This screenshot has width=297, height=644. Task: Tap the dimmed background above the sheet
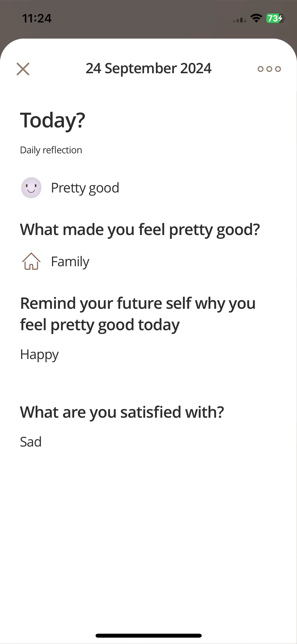pos(148,32)
